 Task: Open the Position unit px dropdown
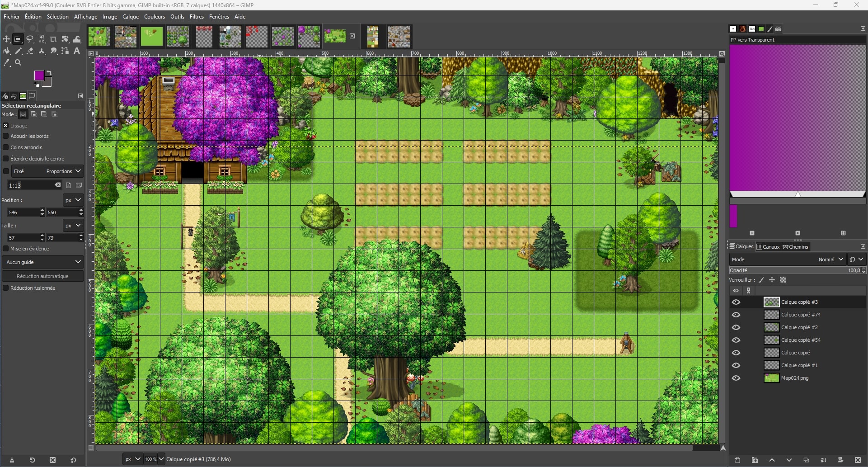73,200
